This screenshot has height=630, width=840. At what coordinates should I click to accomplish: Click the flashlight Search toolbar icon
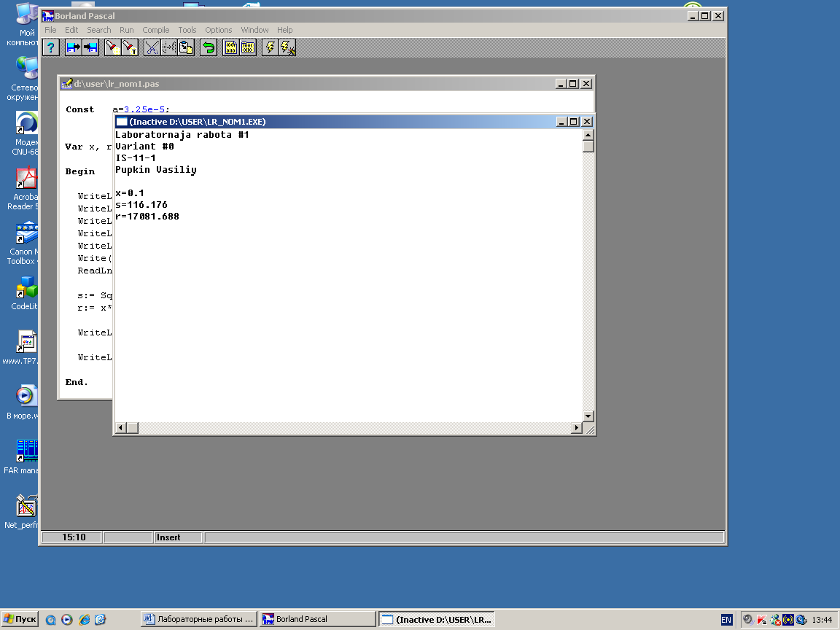[x=112, y=47]
